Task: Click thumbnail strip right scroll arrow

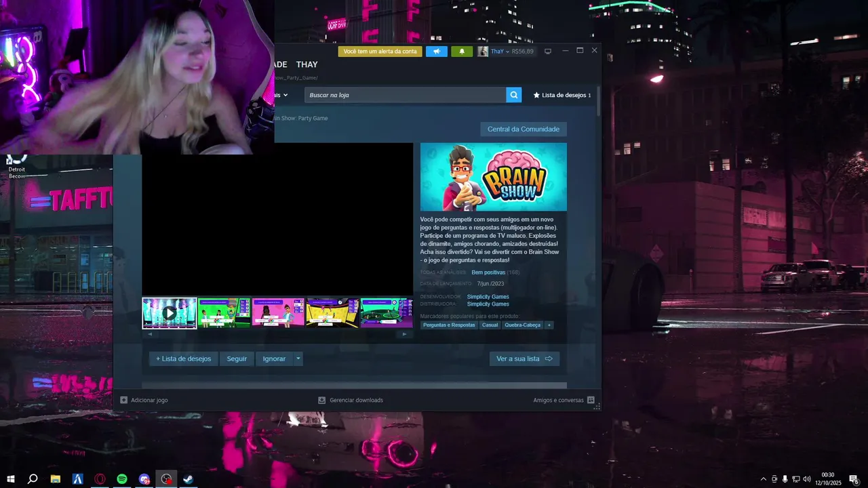Action: [405, 334]
